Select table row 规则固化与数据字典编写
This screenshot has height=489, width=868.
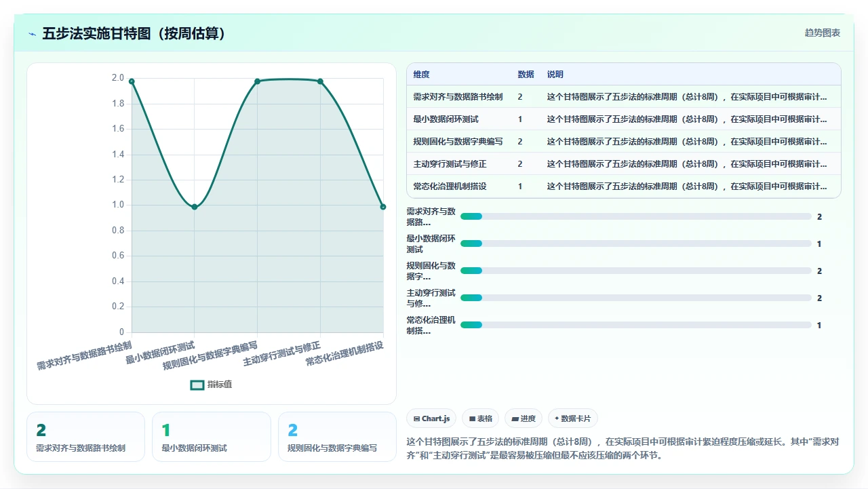[623, 142]
